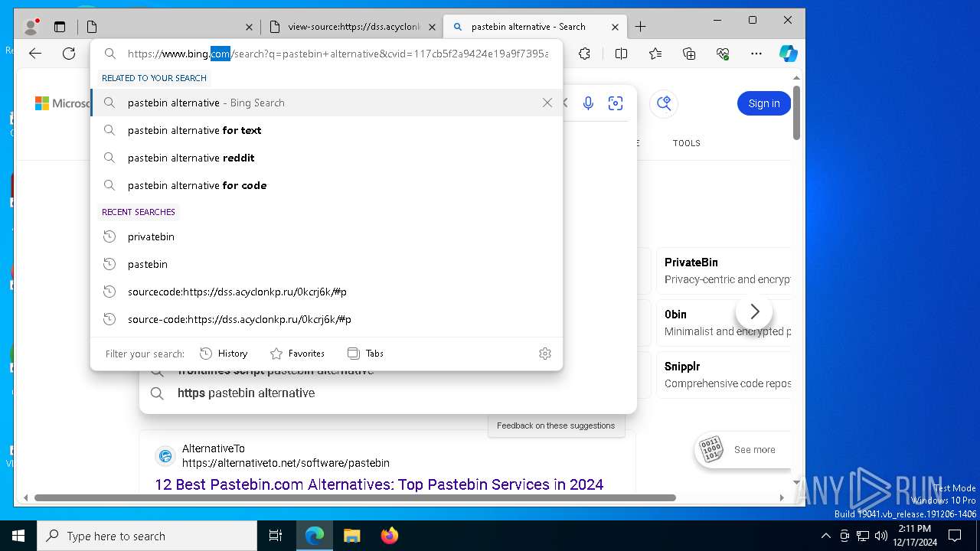Image resolution: width=980 pixels, height=551 pixels.
Task: Close the view-source tab
Action: click(432, 27)
